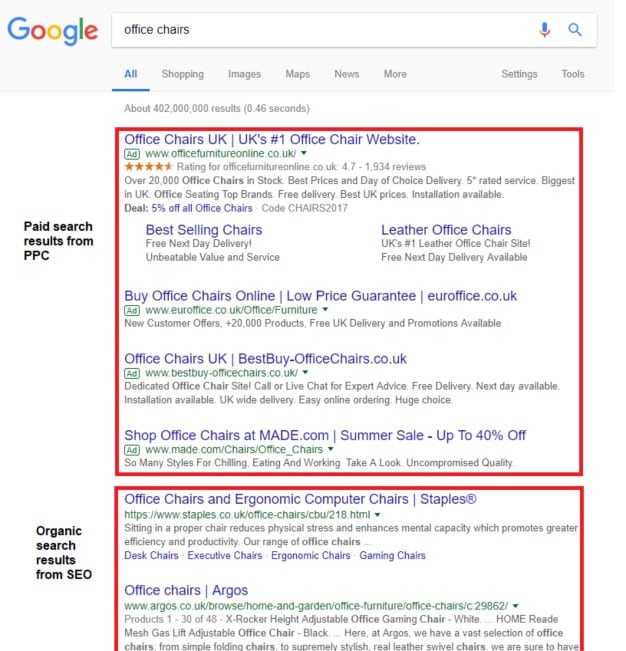Open the 'Office chairs | Argos' result
This screenshot has height=651, width=626.
pos(186,590)
